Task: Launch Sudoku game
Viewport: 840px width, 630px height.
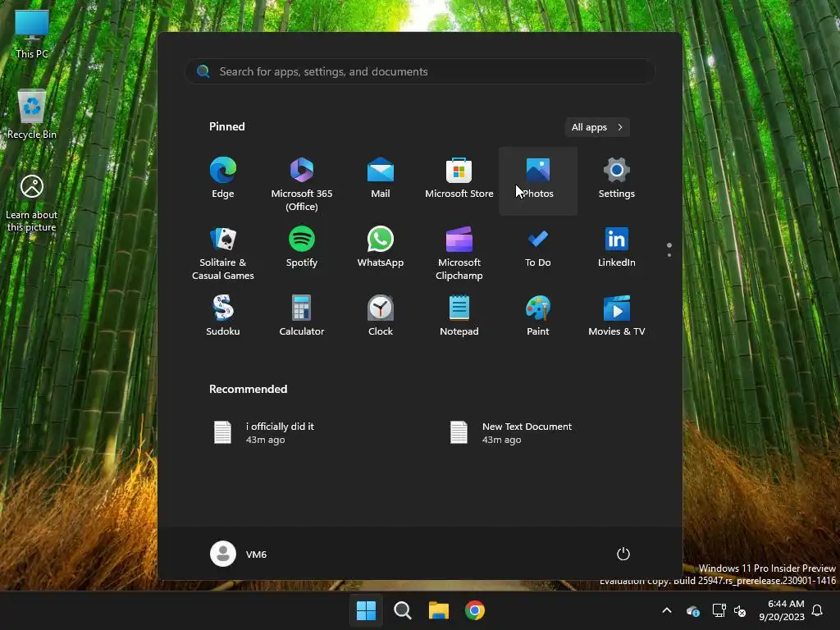Action: [x=223, y=317]
